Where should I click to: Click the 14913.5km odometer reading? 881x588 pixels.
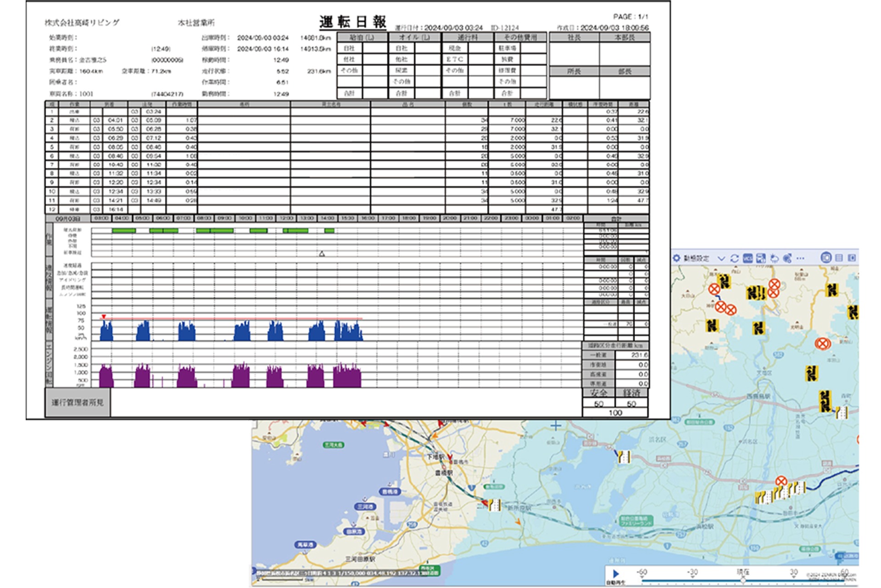click(x=315, y=49)
